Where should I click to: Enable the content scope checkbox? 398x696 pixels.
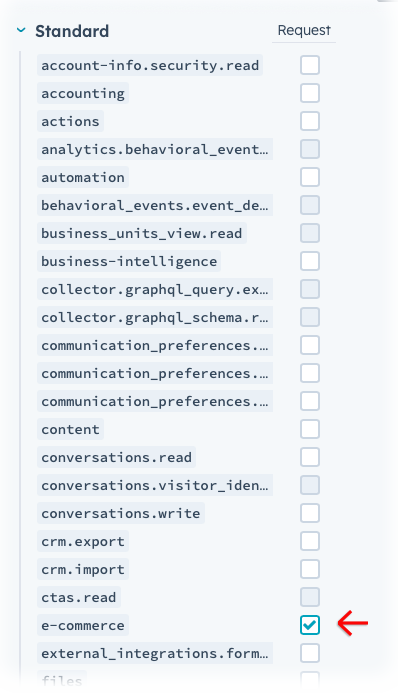click(310, 429)
